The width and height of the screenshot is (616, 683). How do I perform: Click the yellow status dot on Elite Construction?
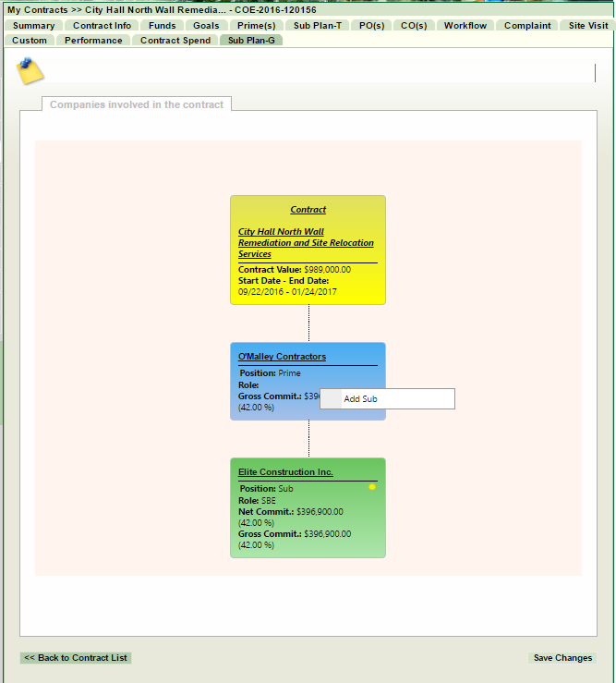point(372,486)
